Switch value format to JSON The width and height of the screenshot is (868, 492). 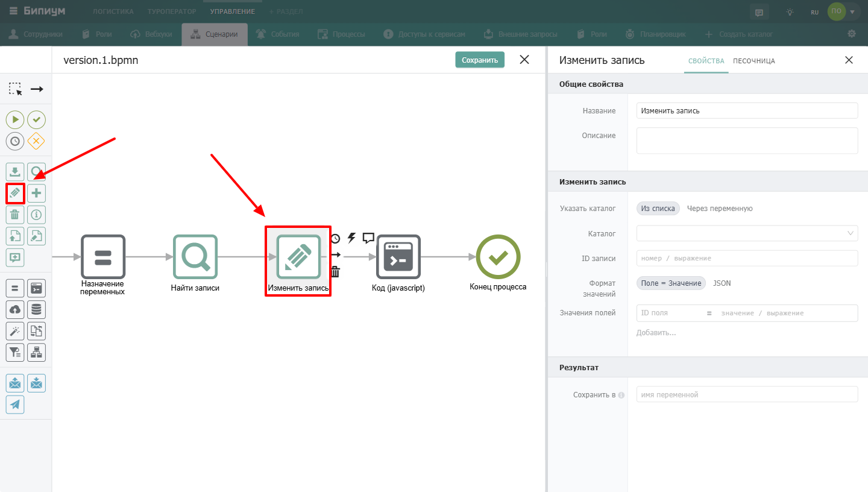point(722,283)
